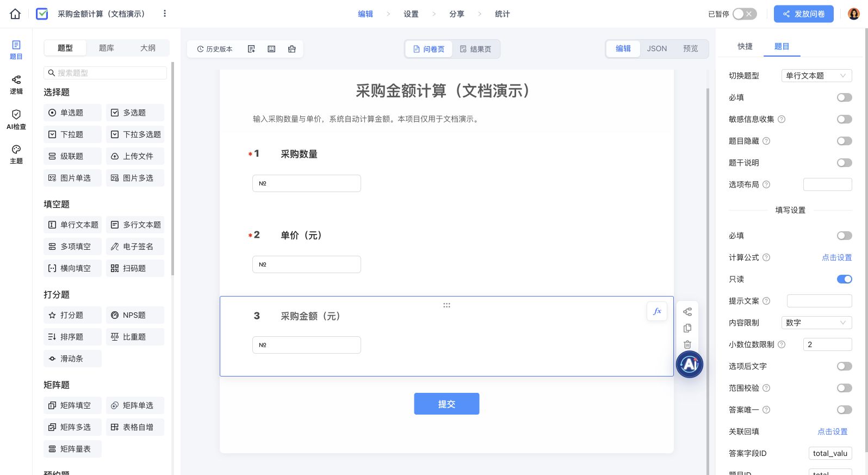This screenshot has height=475, width=868.
Task: Click 点击设置 link for 计算公式
Action: coord(837,257)
